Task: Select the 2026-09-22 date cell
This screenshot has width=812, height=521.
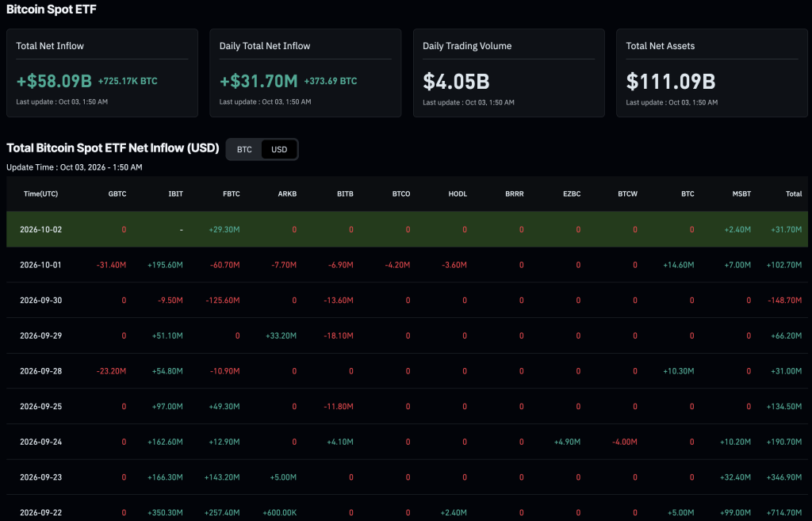Action: point(41,513)
